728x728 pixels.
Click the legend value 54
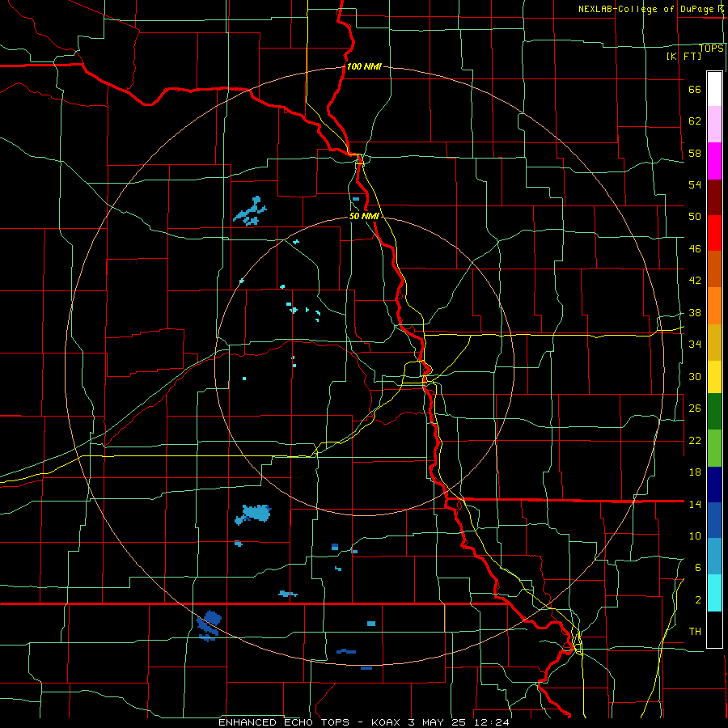(x=695, y=184)
